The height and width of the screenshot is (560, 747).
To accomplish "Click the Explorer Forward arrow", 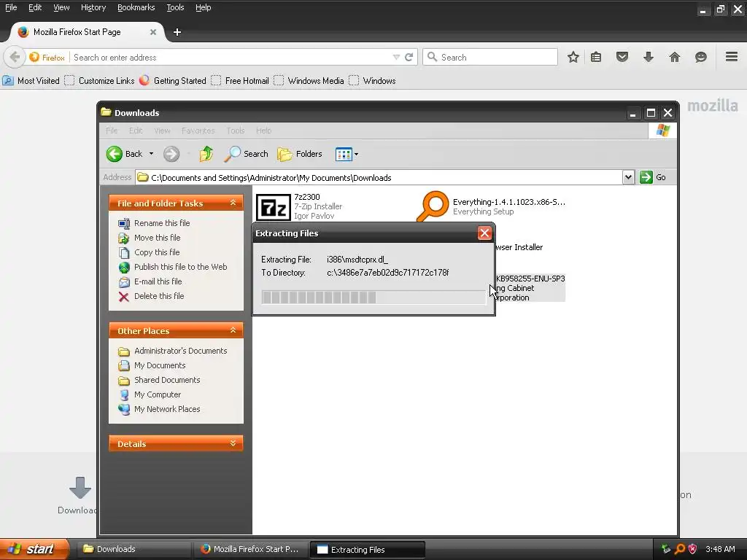I will (x=171, y=154).
